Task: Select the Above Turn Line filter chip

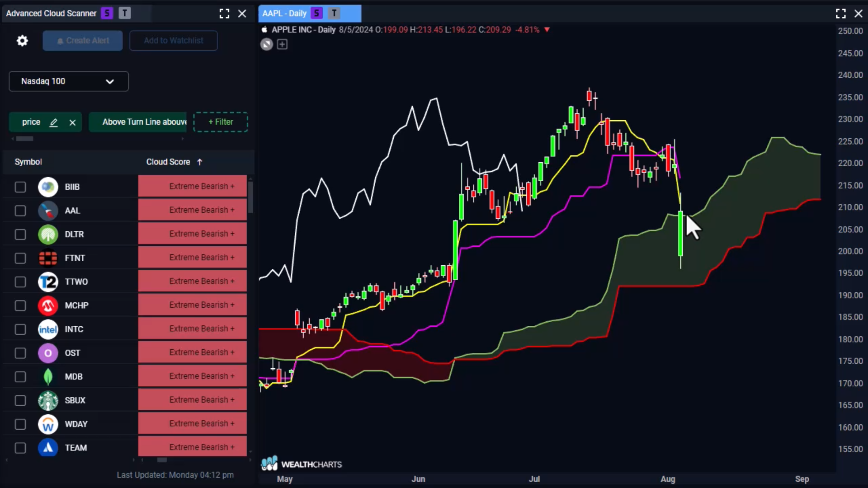Action: point(138,122)
